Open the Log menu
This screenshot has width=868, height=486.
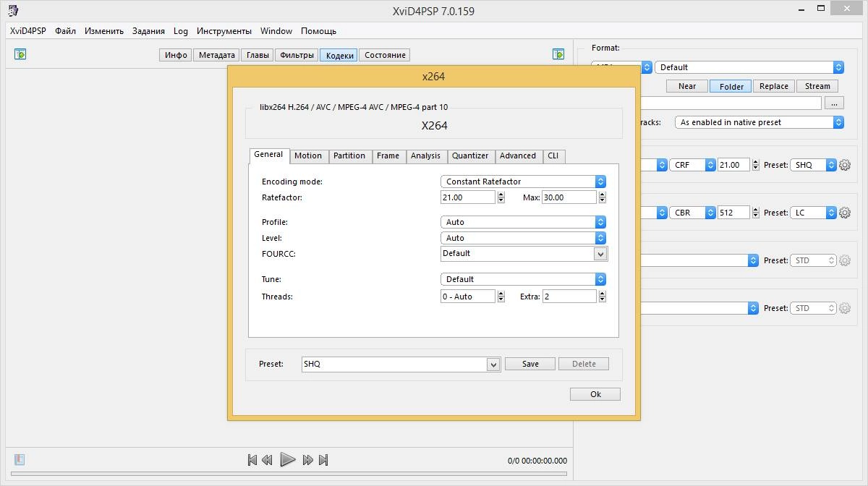(x=181, y=31)
